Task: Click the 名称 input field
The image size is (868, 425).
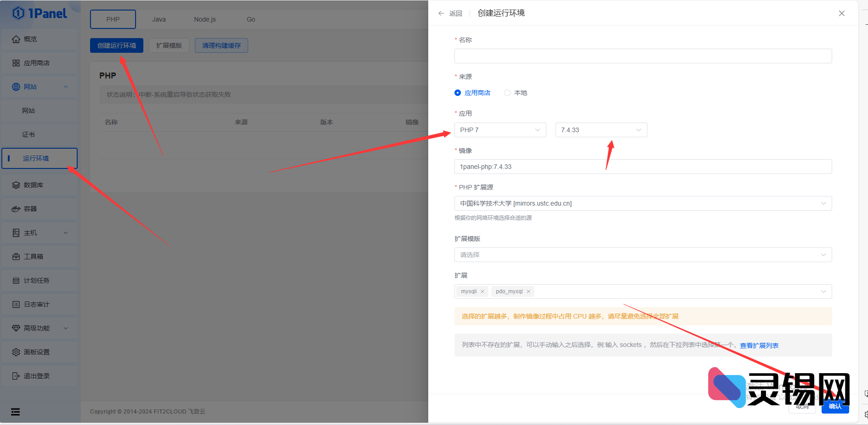Action: coord(643,56)
